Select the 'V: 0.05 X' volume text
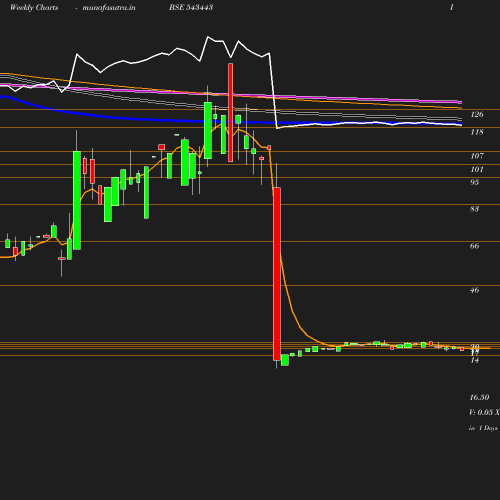The height and width of the screenshot is (500, 500). [484, 412]
